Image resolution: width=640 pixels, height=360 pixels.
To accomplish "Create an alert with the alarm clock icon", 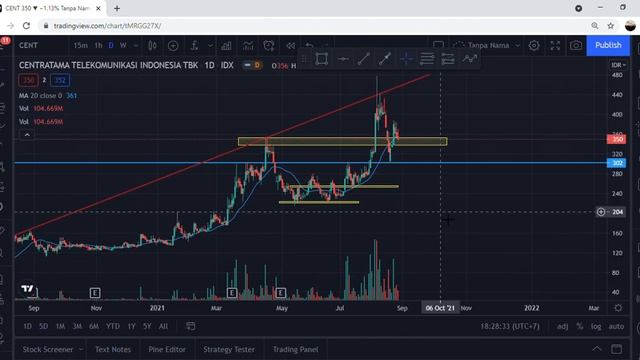I will coord(269,46).
